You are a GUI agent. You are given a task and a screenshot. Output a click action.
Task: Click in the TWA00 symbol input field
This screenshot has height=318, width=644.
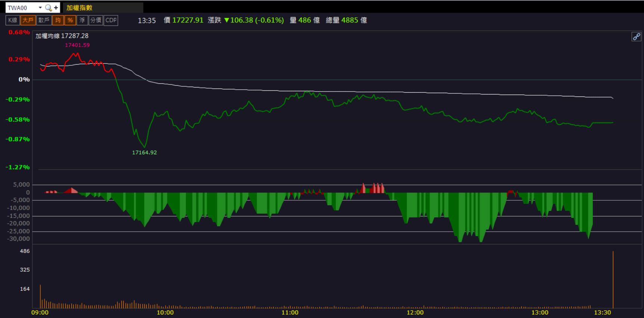pyautogui.click(x=22, y=7)
